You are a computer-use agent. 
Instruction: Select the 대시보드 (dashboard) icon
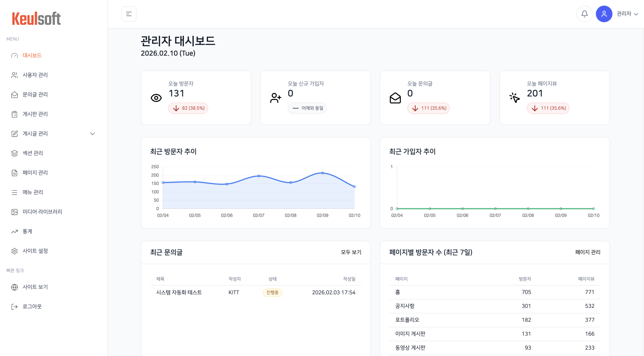click(14, 55)
